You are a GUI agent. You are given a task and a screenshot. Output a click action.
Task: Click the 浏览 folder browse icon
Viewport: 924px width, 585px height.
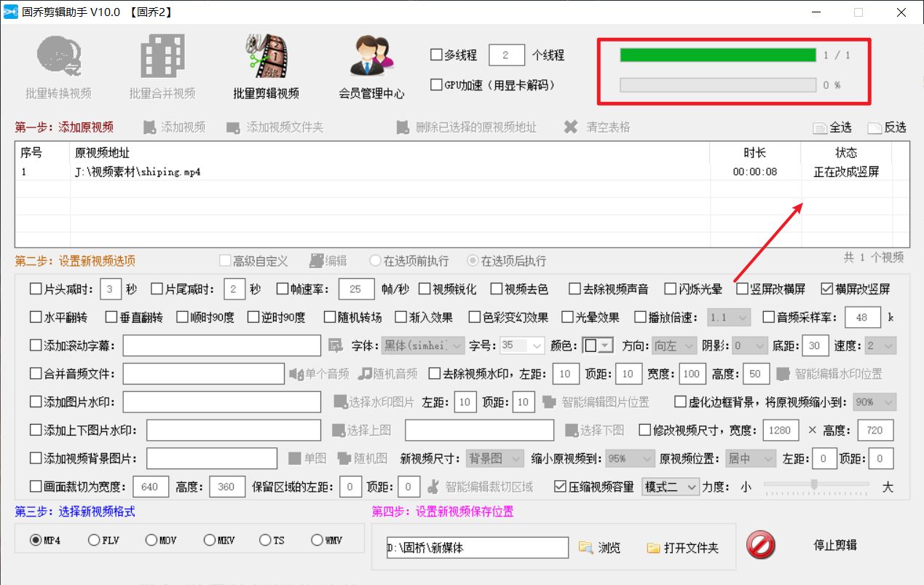coord(586,547)
